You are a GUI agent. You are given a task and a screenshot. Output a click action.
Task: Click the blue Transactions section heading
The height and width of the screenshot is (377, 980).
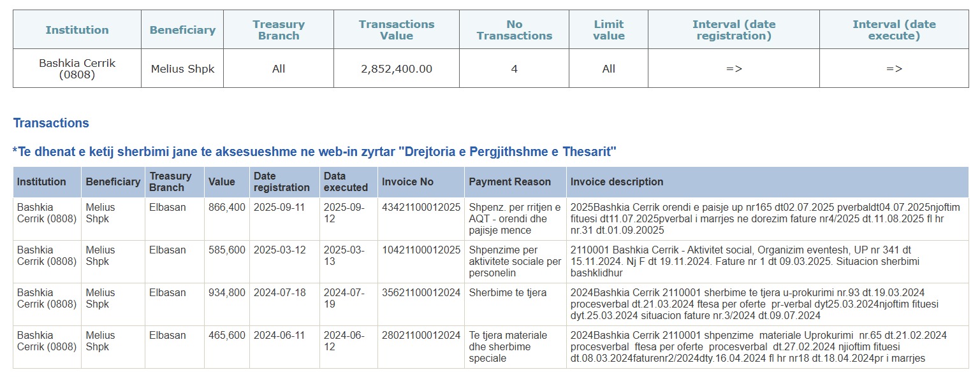click(x=51, y=123)
